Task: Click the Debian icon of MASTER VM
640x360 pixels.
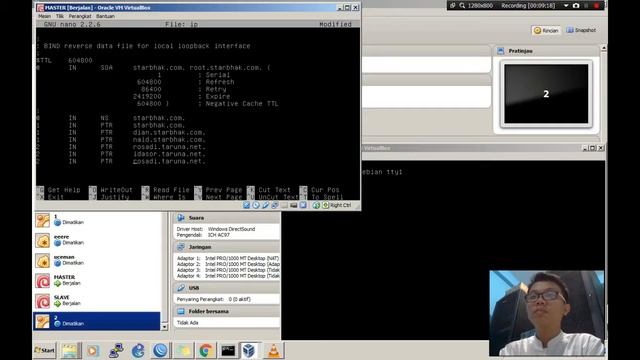Action: click(x=42, y=281)
